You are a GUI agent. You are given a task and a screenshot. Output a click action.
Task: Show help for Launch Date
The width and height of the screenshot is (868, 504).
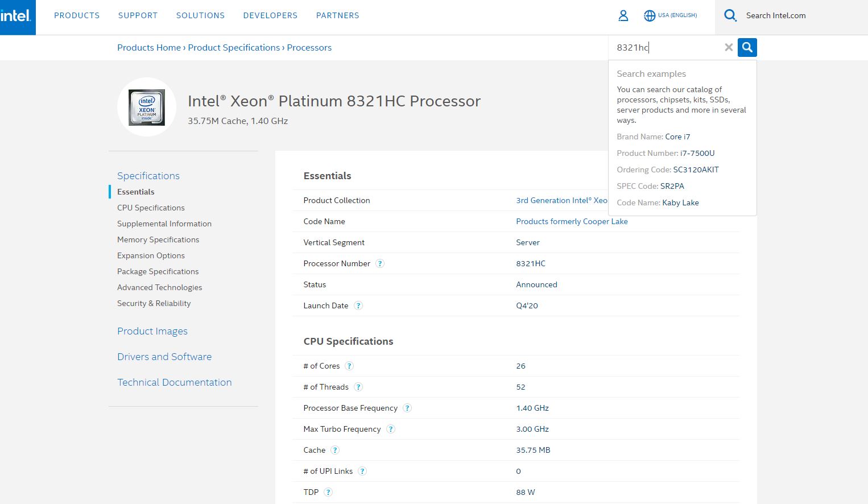[358, 305]
